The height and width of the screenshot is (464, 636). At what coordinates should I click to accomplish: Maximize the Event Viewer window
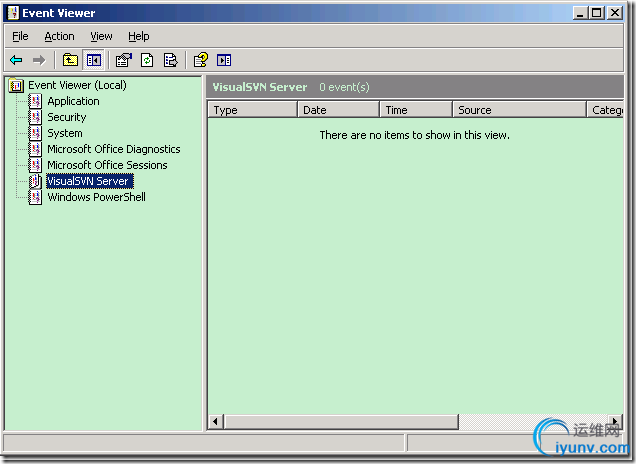tap(597, 13)
